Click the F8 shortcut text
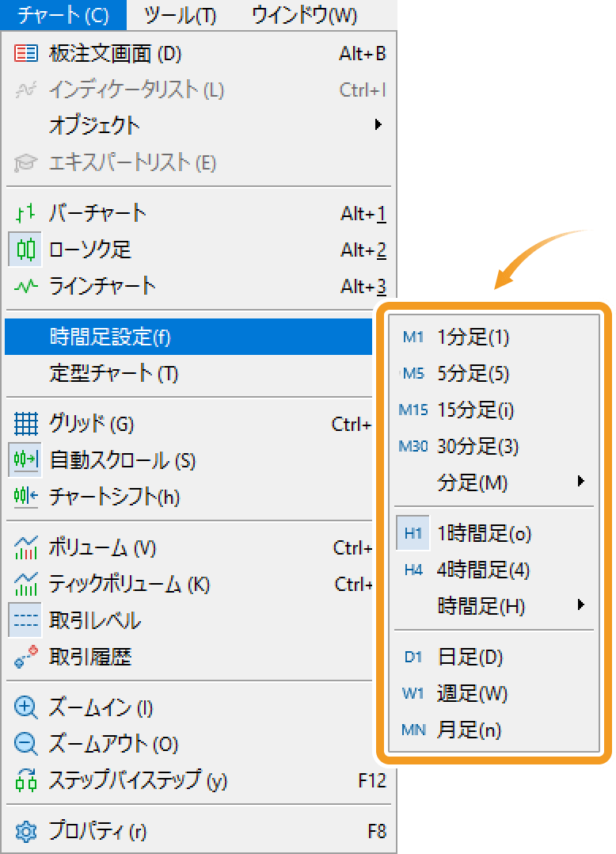 pyautogui.click(x=377, y=831)
